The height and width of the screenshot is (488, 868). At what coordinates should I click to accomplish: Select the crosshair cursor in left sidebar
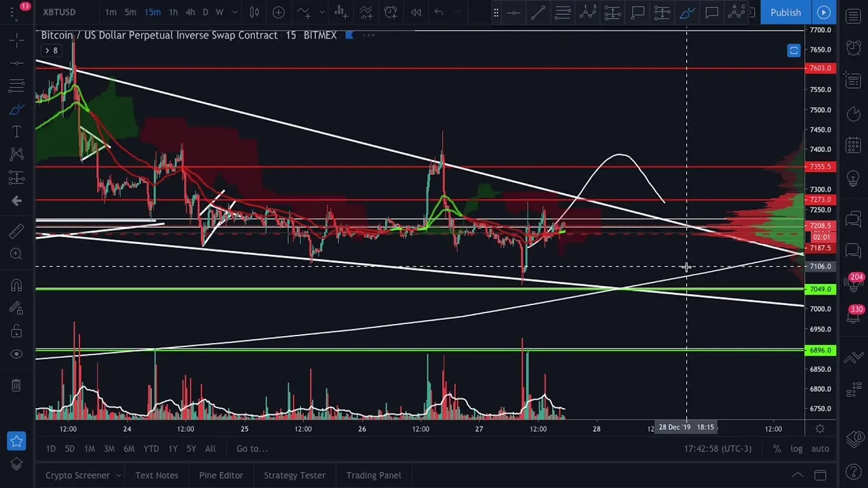tap(17, 41)
